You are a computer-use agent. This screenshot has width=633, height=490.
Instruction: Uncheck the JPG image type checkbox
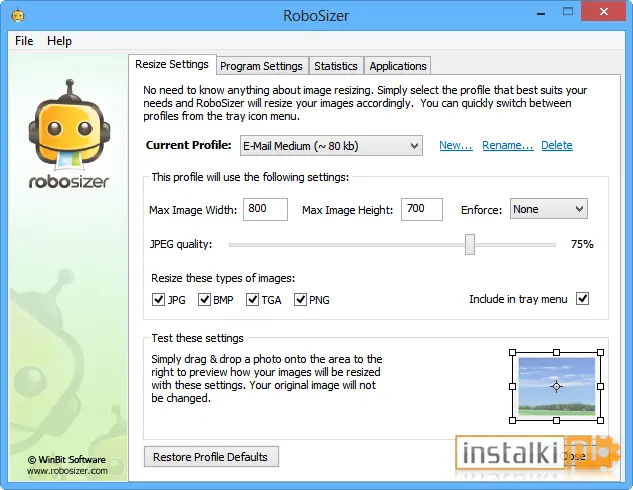point(158,299)
